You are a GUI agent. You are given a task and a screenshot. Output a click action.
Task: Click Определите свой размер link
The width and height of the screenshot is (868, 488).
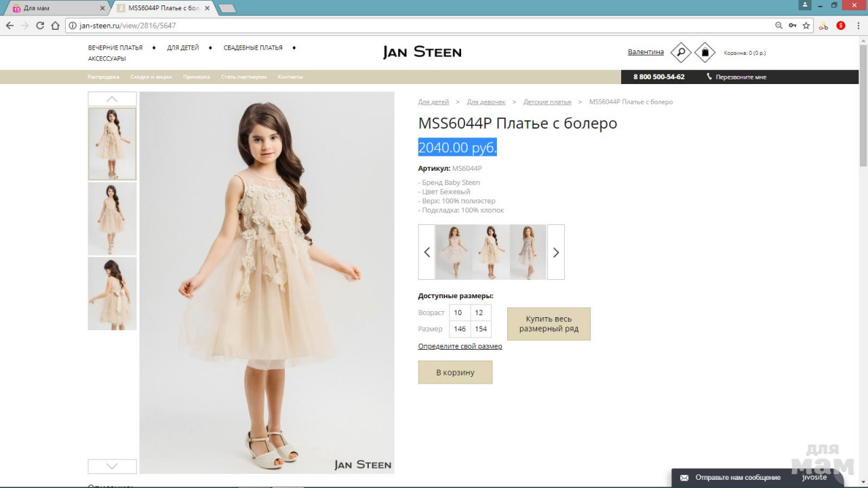(460, 346)
